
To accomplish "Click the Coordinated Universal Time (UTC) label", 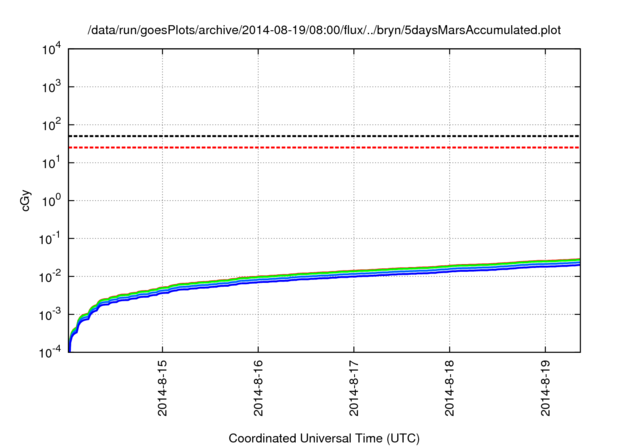I will [x=324, y=438].
